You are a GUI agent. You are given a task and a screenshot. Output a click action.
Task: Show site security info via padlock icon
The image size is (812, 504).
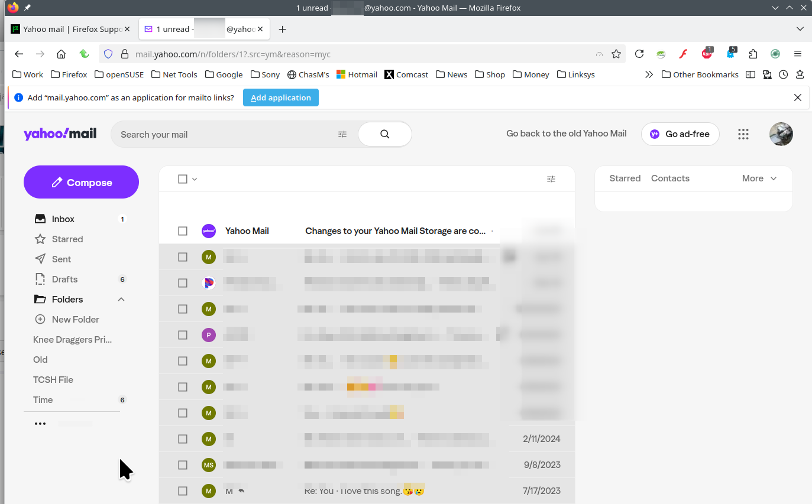[124, 54]
